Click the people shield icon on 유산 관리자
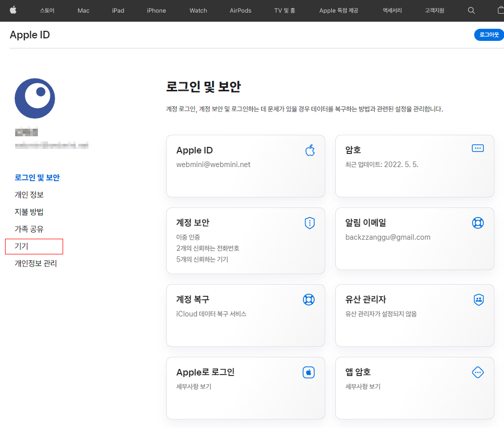Image resolution: width=504 pixels, height=428 pixels. click(479, 300)
